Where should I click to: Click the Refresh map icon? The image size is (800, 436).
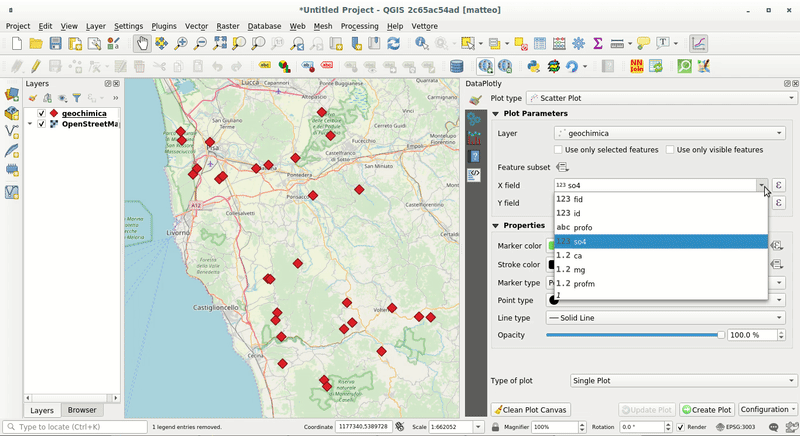point(393,44)
